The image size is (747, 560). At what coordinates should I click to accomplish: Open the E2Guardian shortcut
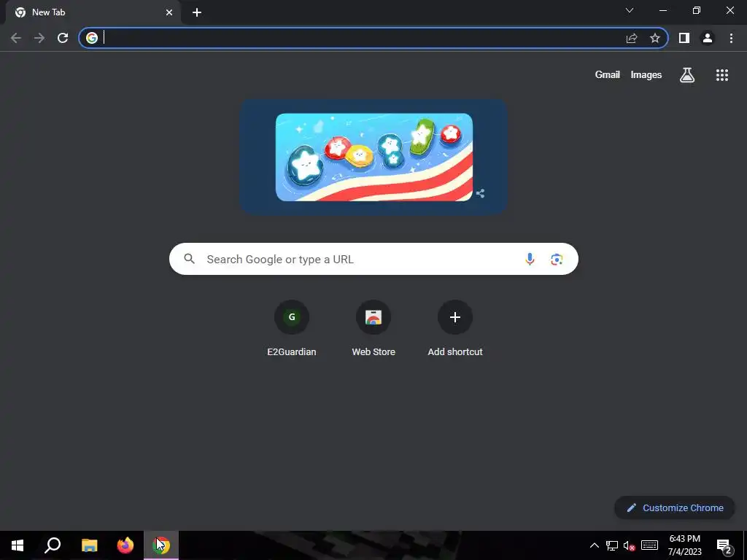coord(292,329)
